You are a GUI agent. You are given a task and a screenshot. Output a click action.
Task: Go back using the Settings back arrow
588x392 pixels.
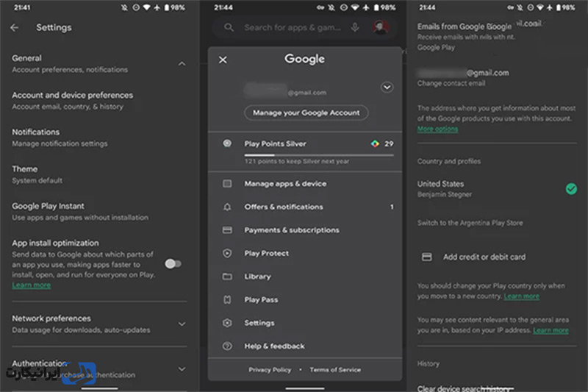point(14,27)
